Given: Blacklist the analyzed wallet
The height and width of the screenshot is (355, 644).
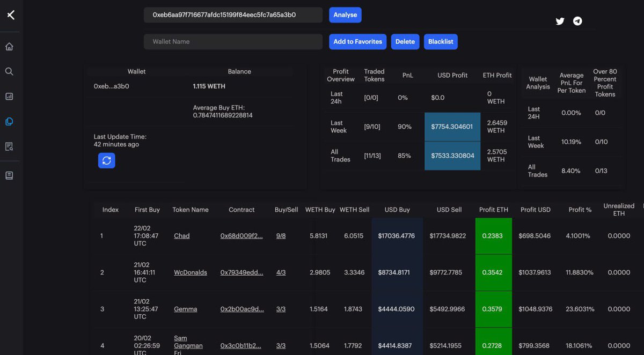Looking at the screenshot, I should [x=441, y=41].
